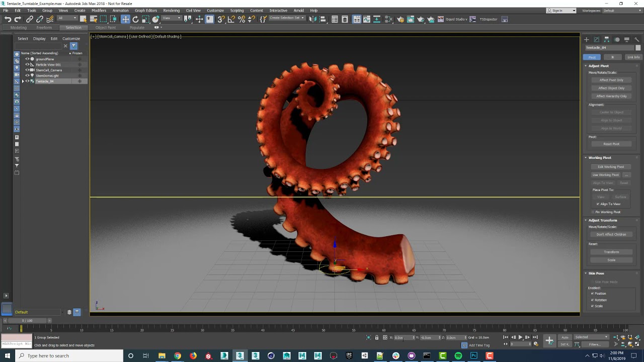Open the Rendering menu
The width and height of the screenshot is (644, 362).
tap(171, 10)
